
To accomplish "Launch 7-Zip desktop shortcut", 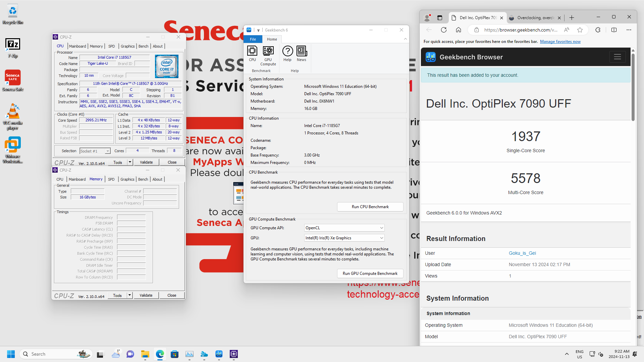I will (13, 48).
